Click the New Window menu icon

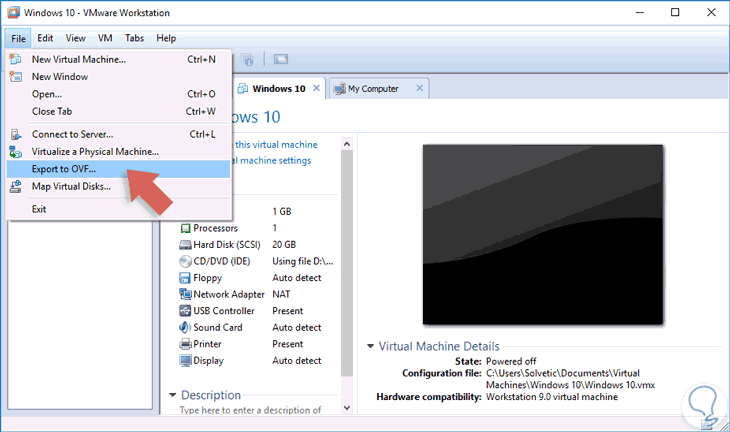[15, 76]
